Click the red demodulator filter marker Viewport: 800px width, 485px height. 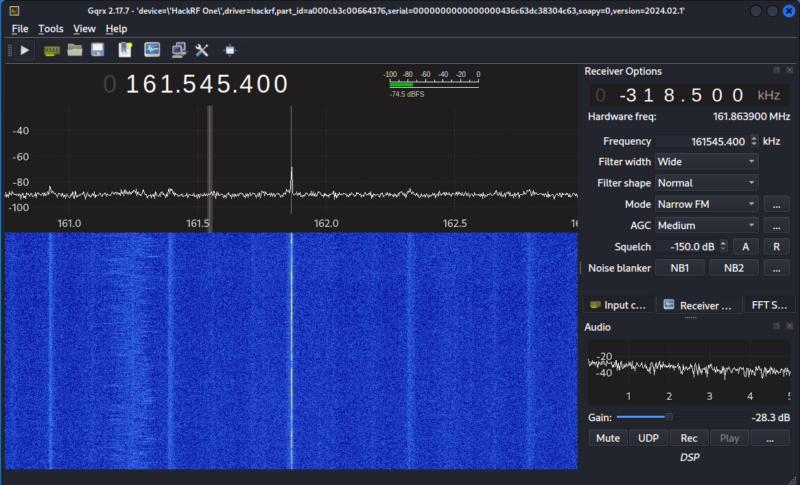point(210,168)
